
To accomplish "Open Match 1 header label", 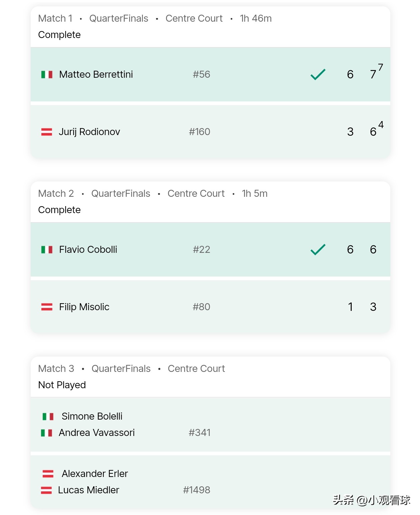I will pos(55,18).
